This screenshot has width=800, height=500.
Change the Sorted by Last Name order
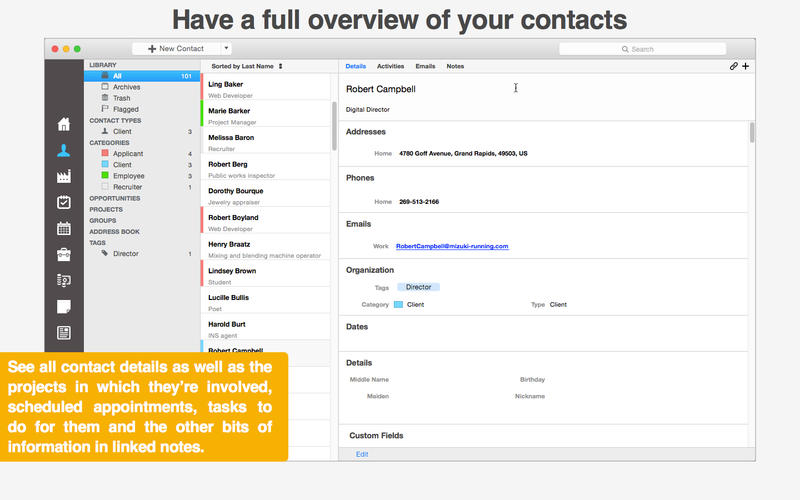(x=247, y=66)
